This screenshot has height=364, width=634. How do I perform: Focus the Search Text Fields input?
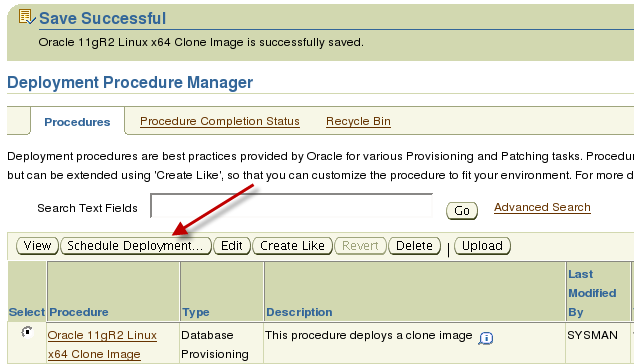[292, 205]
